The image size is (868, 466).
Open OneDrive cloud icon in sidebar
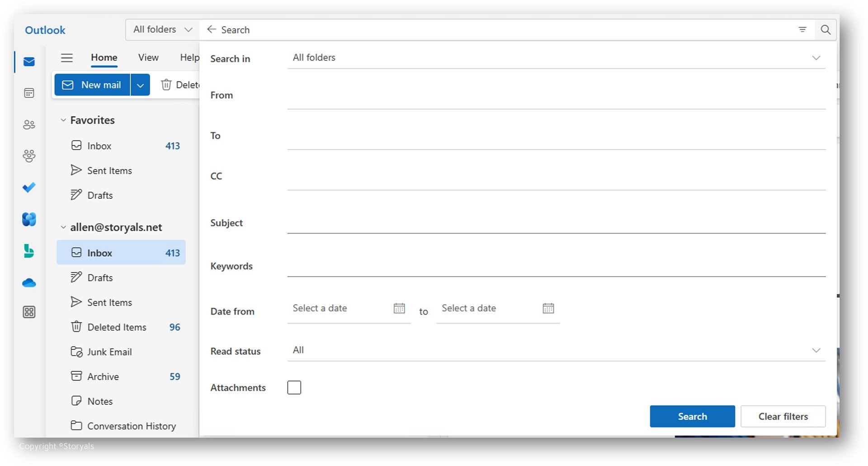click(x=28, y=282)
